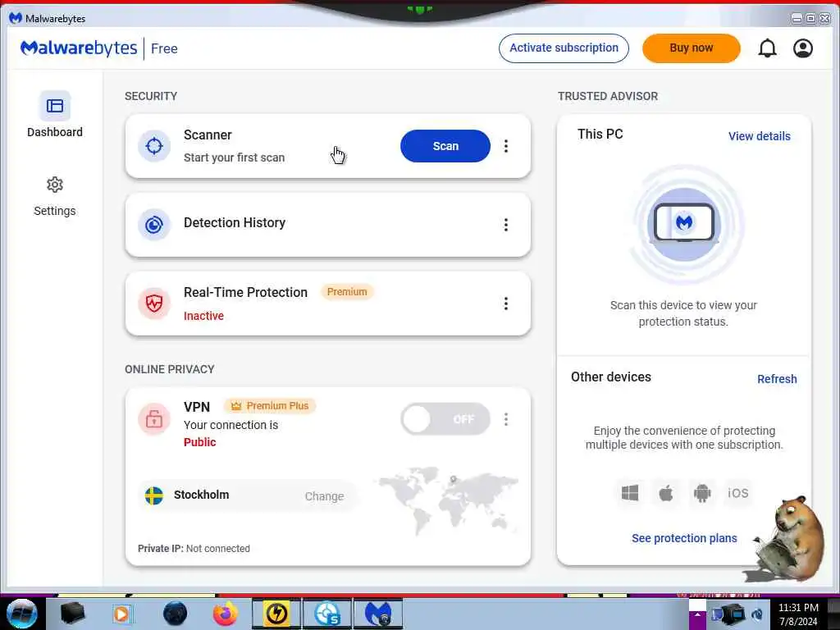Click the Real-Time Protection shield icon
This screenshot has width=840, height=630.
tap(154, 304)
